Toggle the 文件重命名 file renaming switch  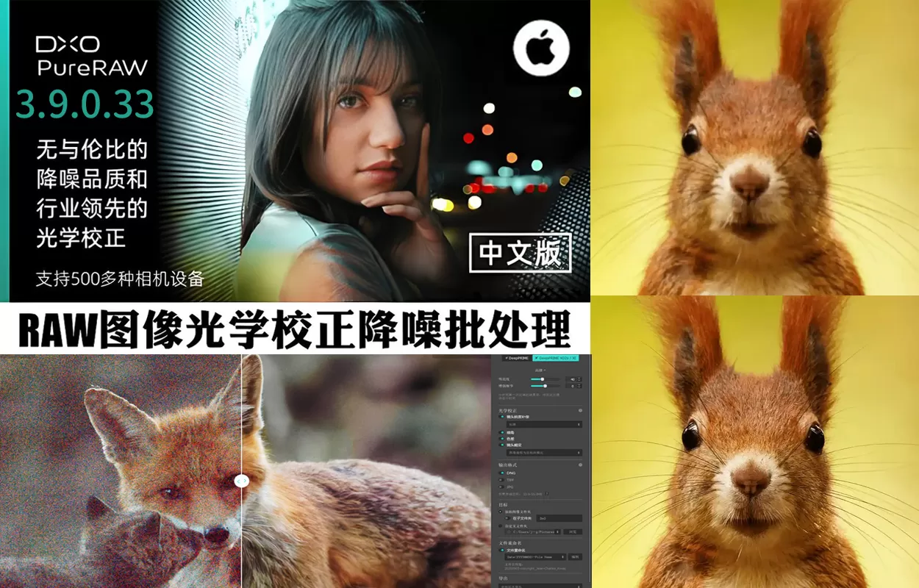[501, 551]
